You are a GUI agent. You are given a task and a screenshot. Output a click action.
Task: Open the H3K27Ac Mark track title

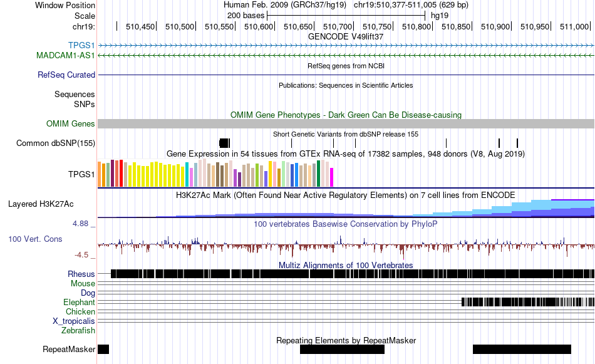346,195
